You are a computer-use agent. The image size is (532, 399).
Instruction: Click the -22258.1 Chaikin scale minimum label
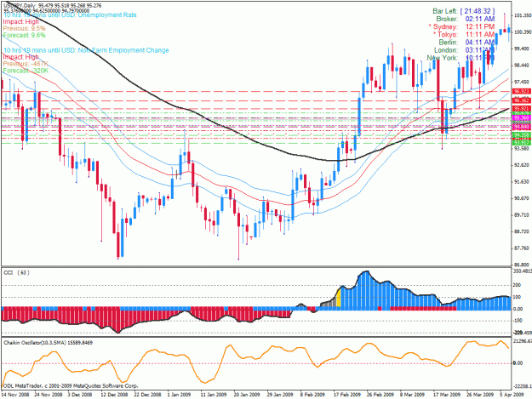pyautogui.click(x=523, y=386)
